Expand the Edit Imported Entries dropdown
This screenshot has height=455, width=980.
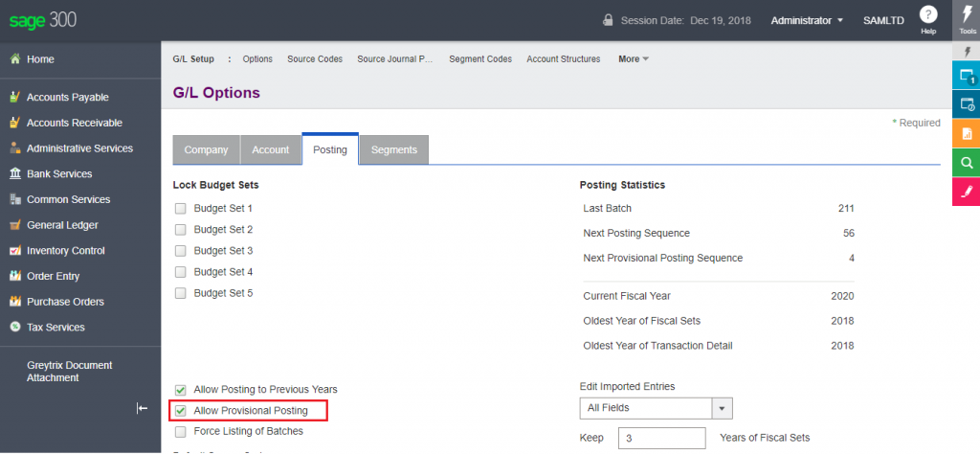pyautogui.click(x=723, y=408)
